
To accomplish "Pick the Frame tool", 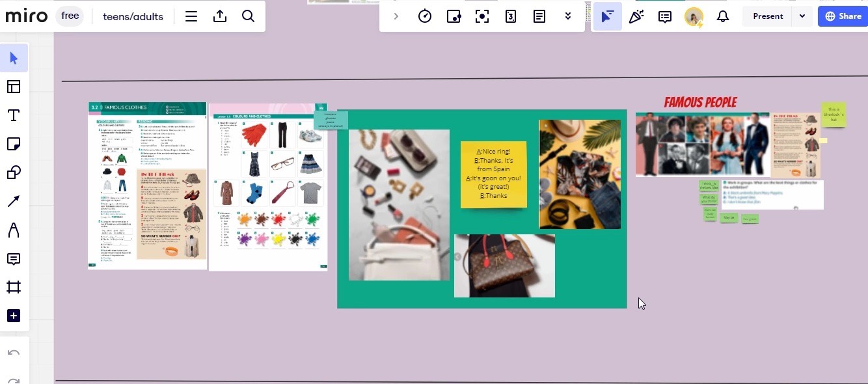I will pos(14,287).
